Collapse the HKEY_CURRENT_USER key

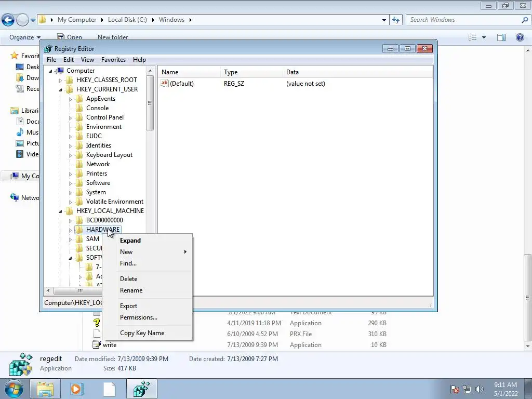[x=60, y=90]
